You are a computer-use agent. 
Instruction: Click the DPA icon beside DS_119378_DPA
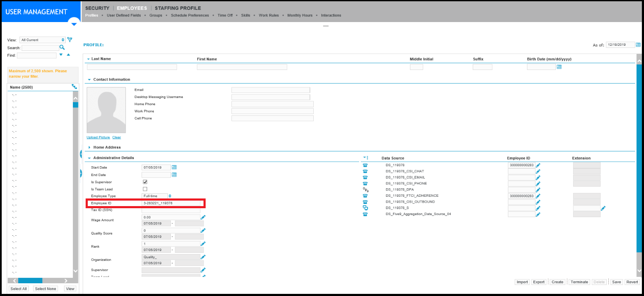click(x=365, y=190)
